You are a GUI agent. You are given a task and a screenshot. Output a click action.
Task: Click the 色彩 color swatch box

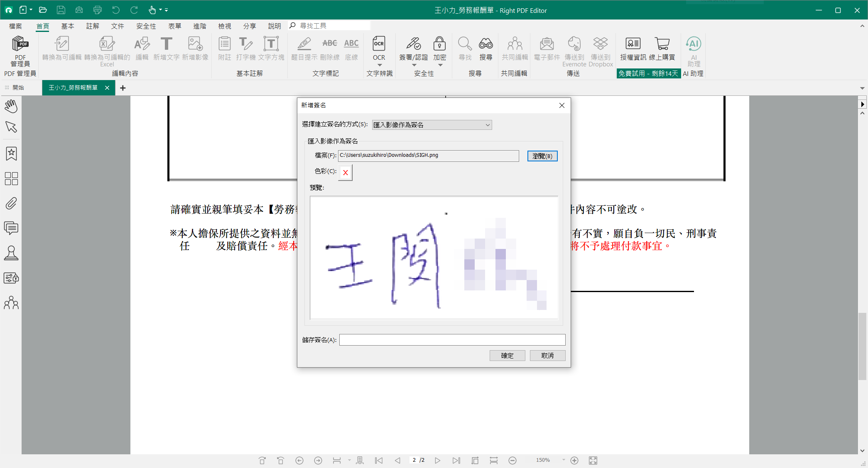[x=346, y=173]
